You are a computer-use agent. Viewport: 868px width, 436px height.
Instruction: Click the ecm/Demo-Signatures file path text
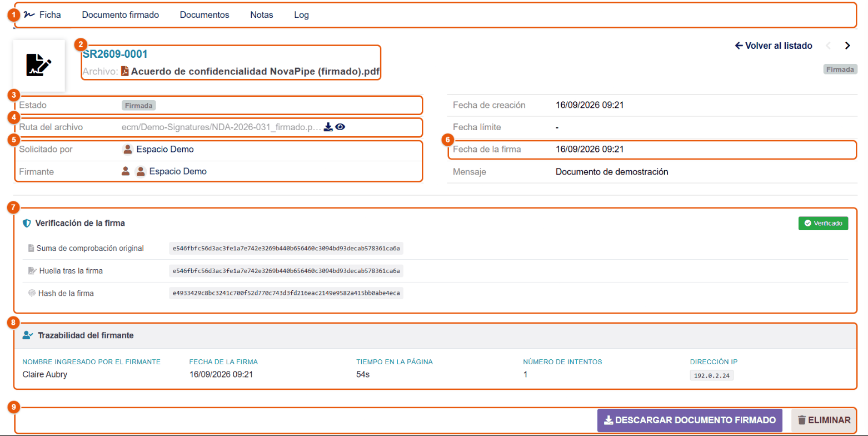(221, 127)
